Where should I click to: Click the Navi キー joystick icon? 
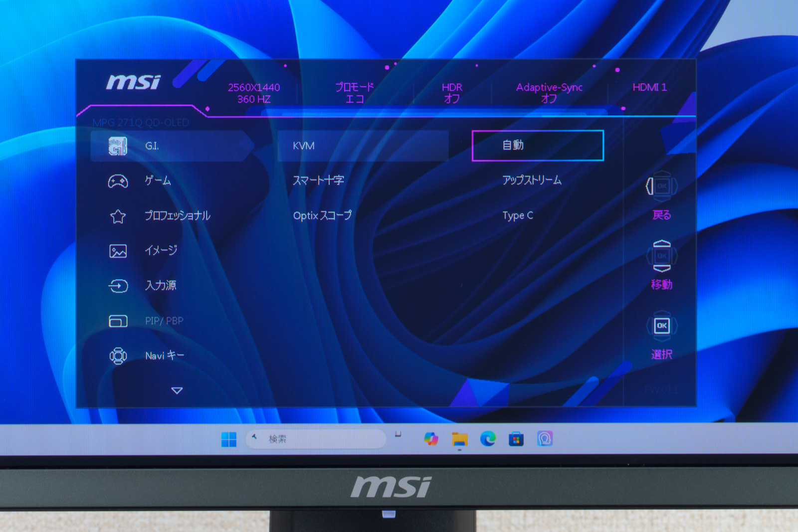click(118, 356)
